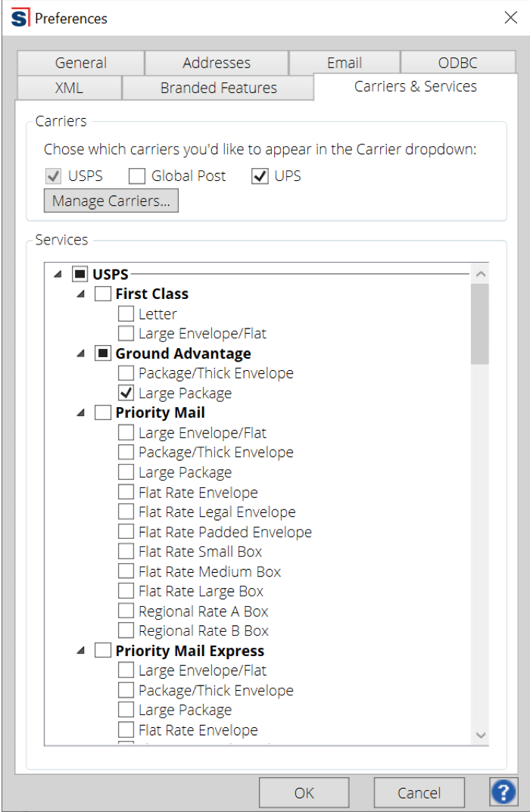Open the Branded Features tab
The height and width of the screenshot is (812, 530).
click(218, 87)
